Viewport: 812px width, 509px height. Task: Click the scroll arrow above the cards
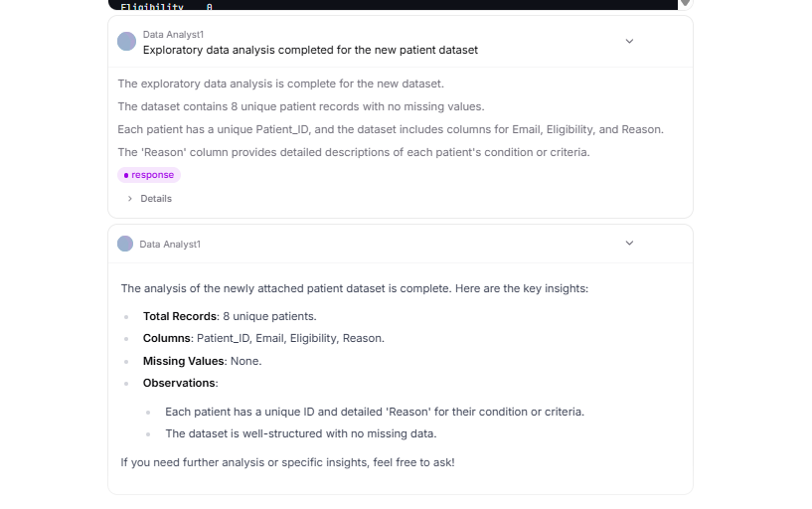click(x=685, y=3)
